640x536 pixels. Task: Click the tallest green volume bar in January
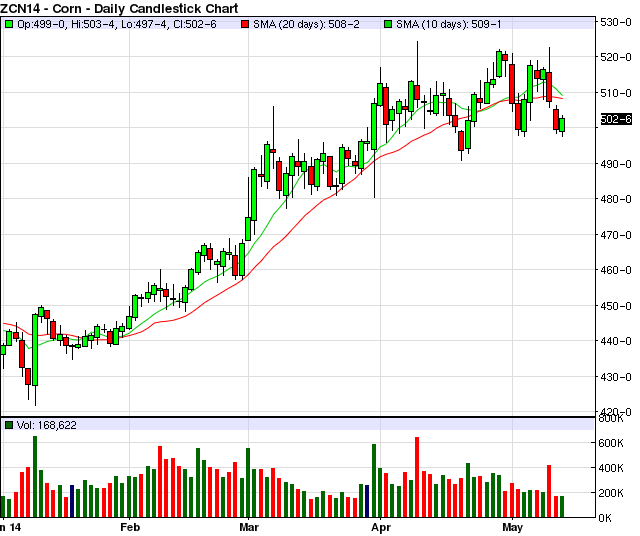pos(35,477)
